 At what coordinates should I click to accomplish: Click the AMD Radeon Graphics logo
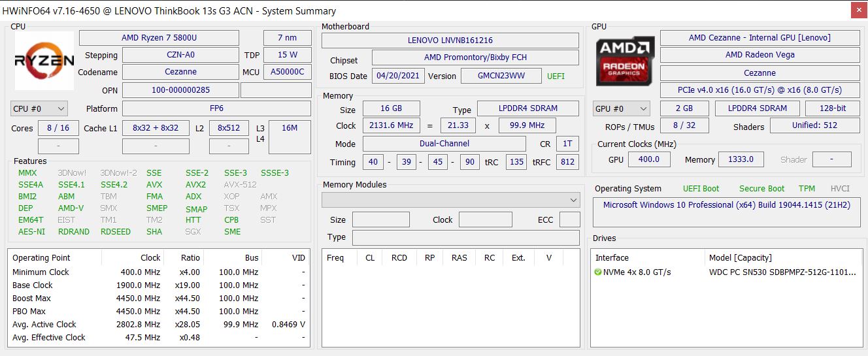click(626, 61)
